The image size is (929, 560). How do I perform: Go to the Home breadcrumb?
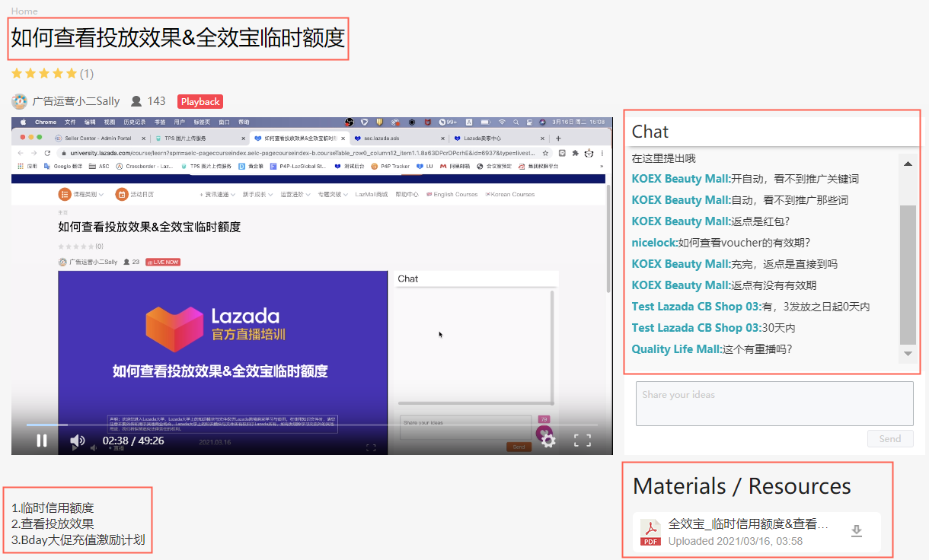pyautogui.click(x=24, y=11)
